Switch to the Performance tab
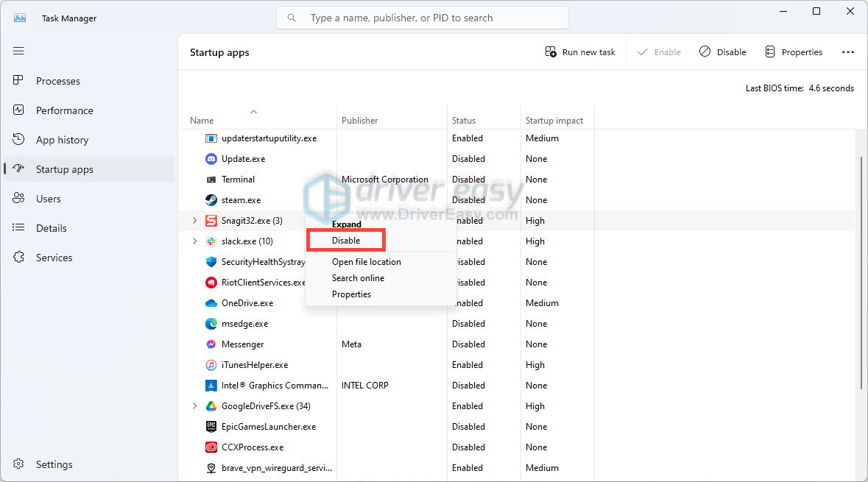The height and width of the screenshot is (482, 868). point(64,110)
